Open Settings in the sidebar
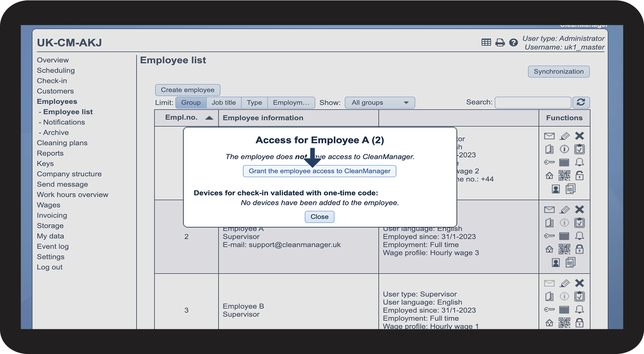This screenshot has width=644, height=354. 51,257
